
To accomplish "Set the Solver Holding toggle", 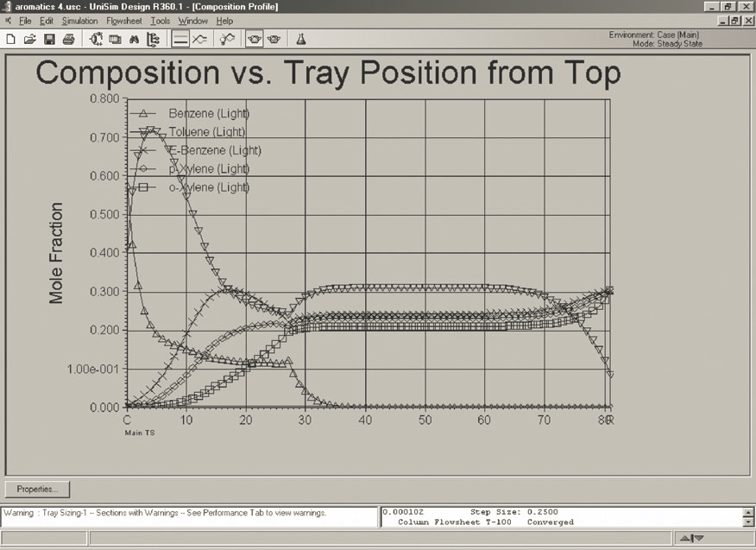I will click(x=274, y=39).
